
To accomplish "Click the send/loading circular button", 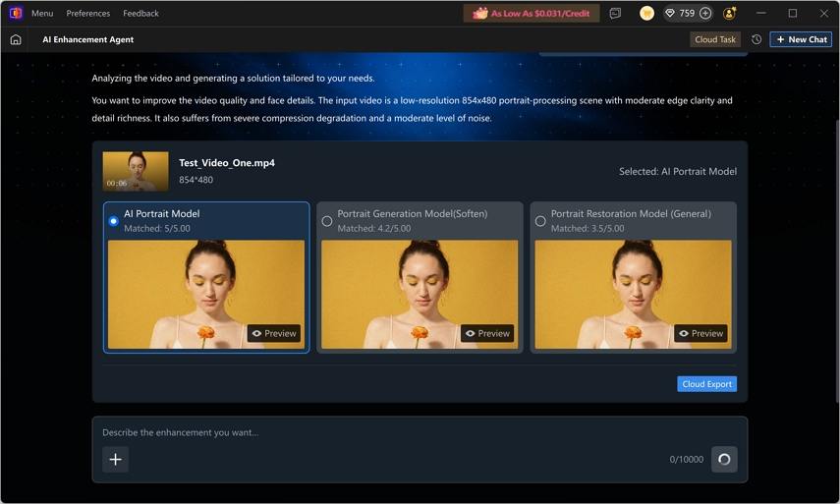I will coord(724,460).
